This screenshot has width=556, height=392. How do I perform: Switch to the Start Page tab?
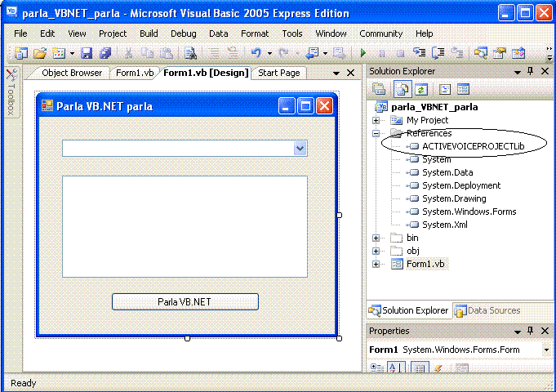pos(278,73)
